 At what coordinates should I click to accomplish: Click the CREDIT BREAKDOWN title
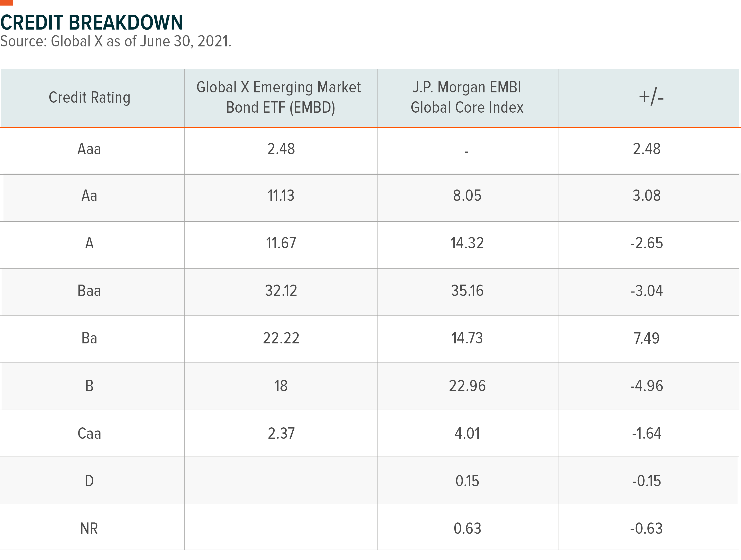pyautogui.click(x=91, y=23)
